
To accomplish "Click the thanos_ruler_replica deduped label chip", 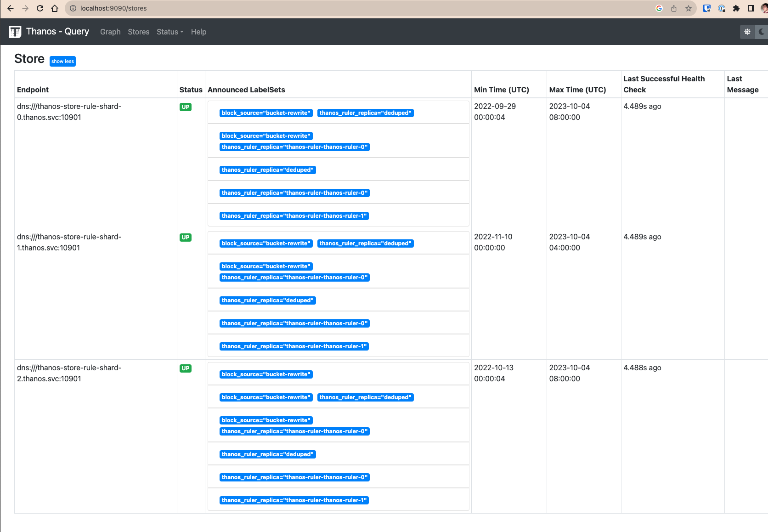I will (366, 113).
